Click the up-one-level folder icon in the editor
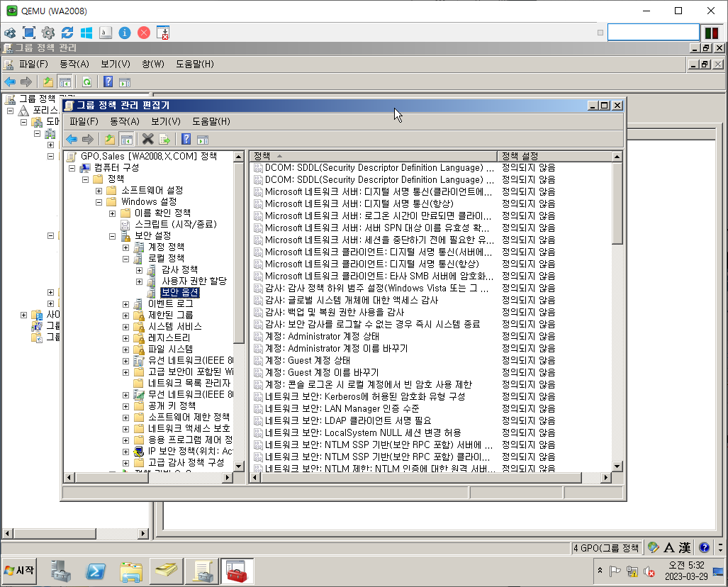 (x=110, y=139)
